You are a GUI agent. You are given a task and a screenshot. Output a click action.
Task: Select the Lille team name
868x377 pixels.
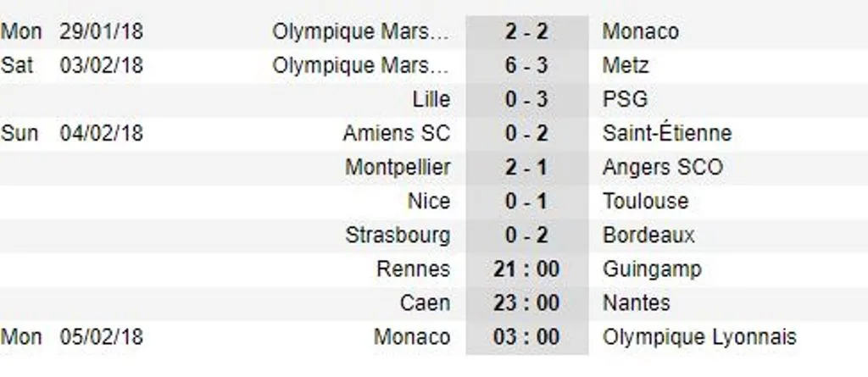coord(431,100)
